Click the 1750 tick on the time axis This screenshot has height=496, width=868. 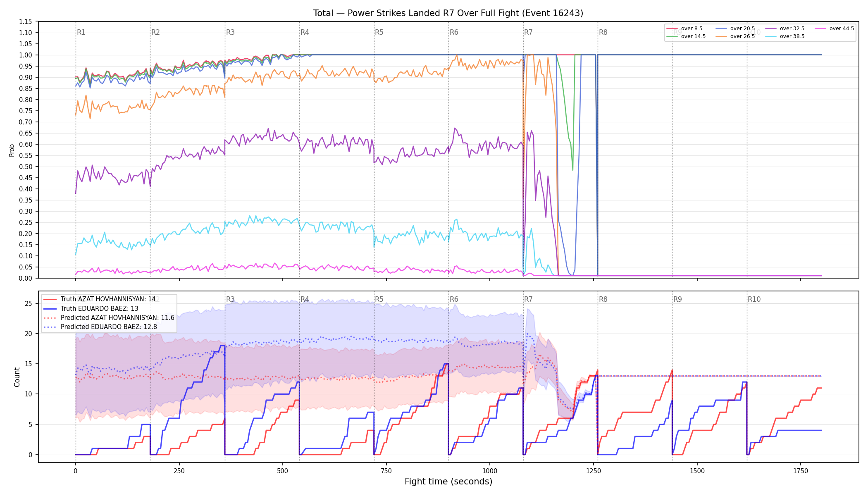tap(801, 471)
